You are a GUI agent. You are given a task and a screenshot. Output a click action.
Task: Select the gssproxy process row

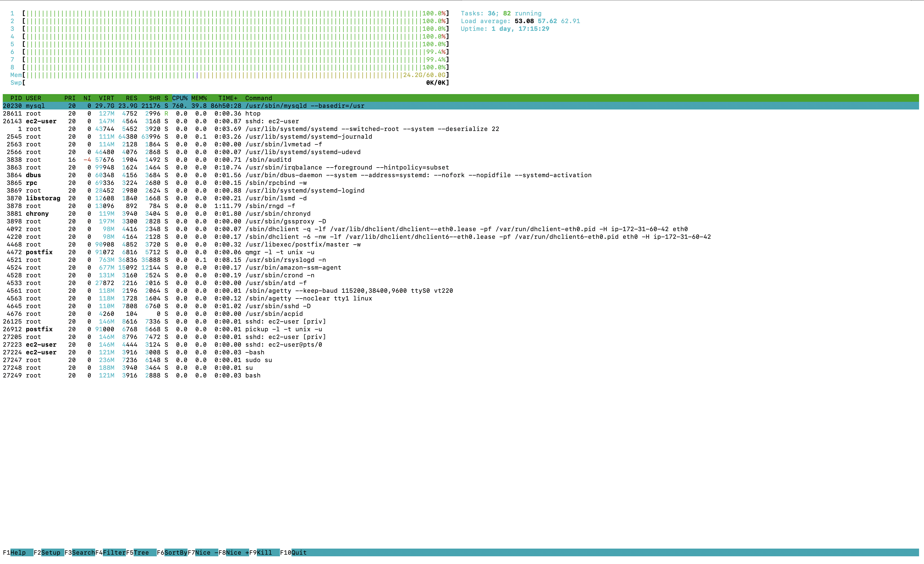(461, 221)
